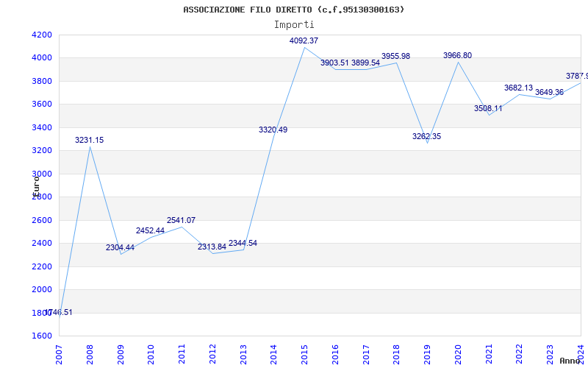588x368 pixels.
Task: Select the data label 3966.80
Action: (457, 56)
